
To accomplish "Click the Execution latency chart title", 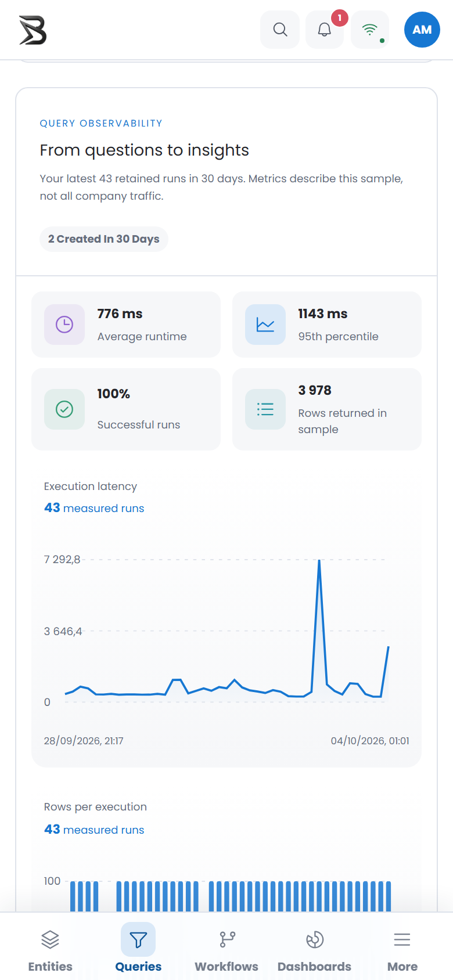I will (x=91, y=487).
